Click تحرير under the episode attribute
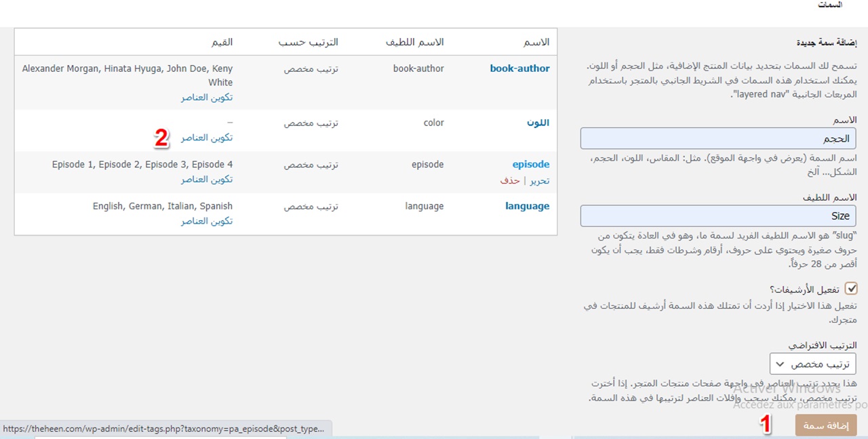This screenshot has width=868, height=439. click(540, 181)
